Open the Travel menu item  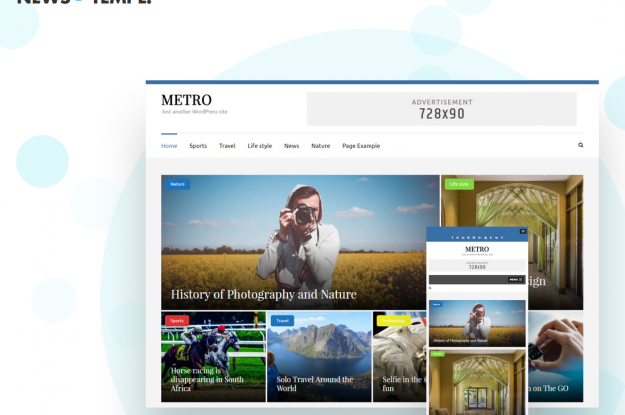[x=227, y=146]
